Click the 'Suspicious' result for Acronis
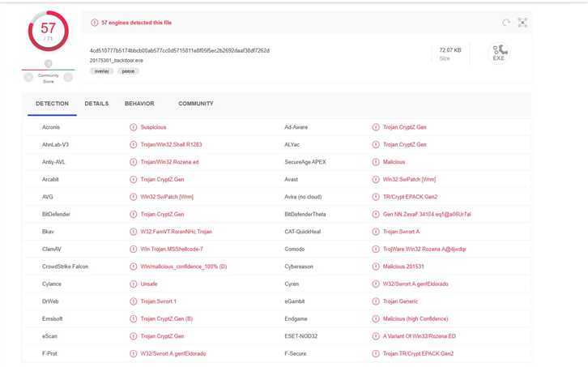Screen dimensions: 588x367 click(153, 127)
